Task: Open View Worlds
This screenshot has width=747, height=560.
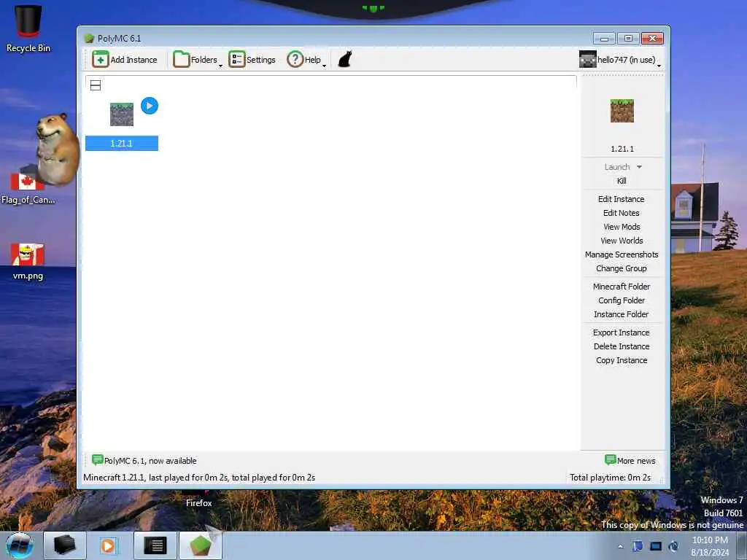Action: click(622, 241)
